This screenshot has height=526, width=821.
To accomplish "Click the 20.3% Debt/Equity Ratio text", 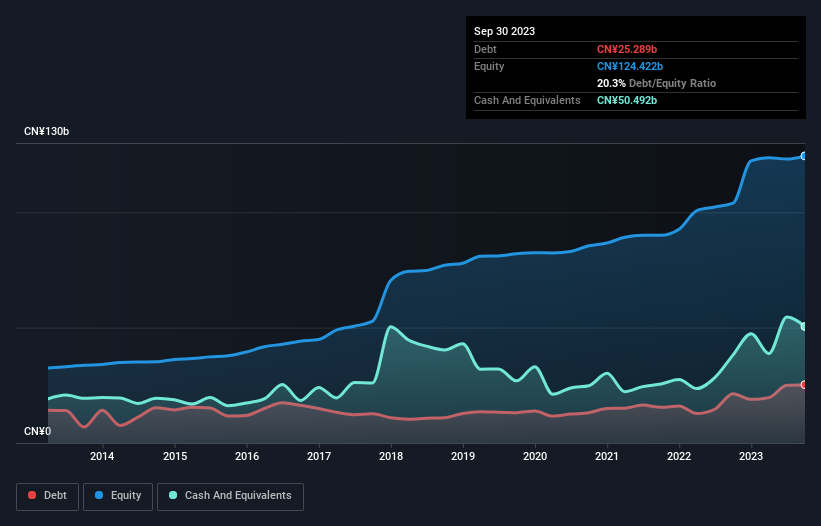I will [656, 83].
